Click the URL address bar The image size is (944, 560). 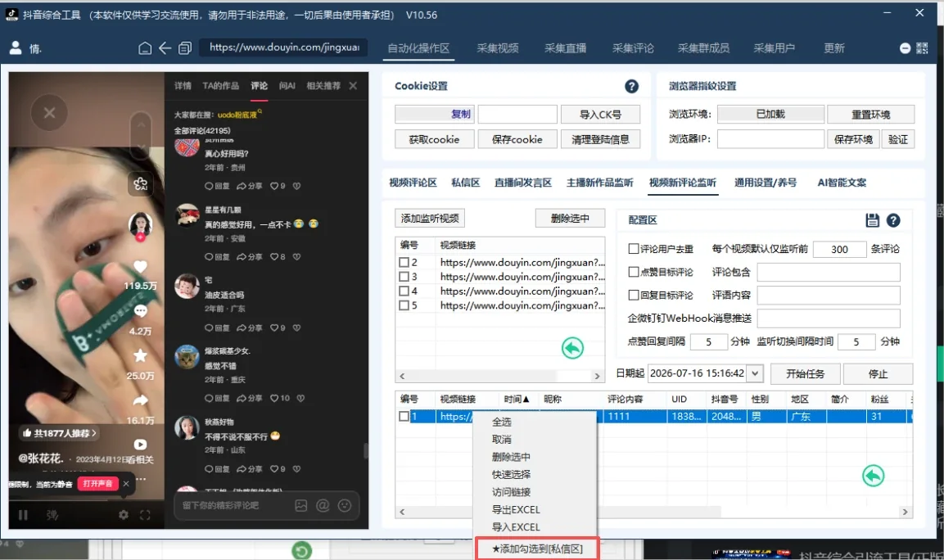coord(283,47)
